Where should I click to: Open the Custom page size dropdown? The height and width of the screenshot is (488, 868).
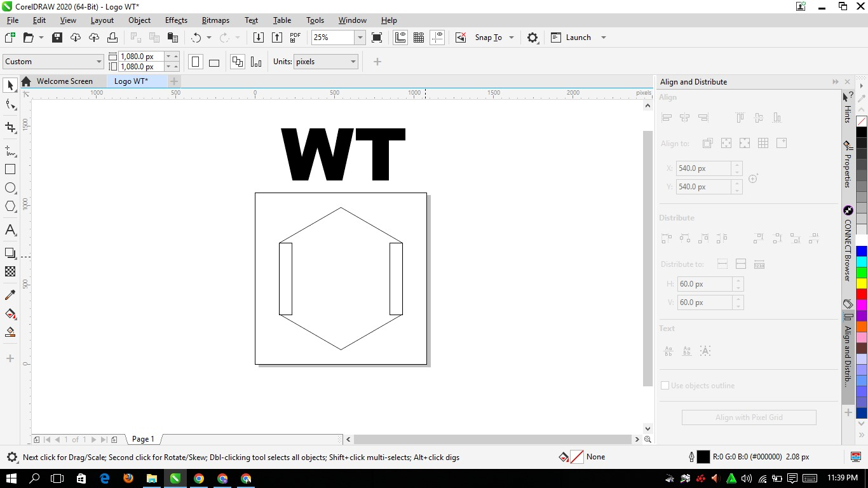99,62
